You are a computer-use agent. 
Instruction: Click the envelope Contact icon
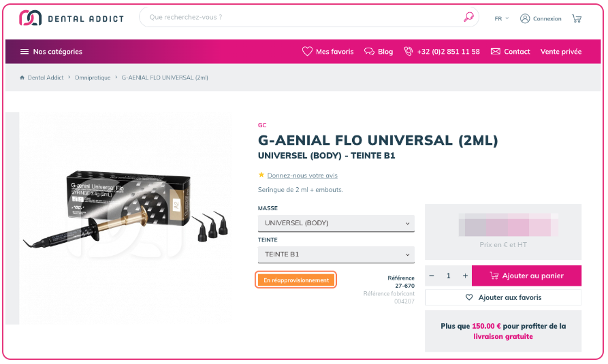click(495, 52)
